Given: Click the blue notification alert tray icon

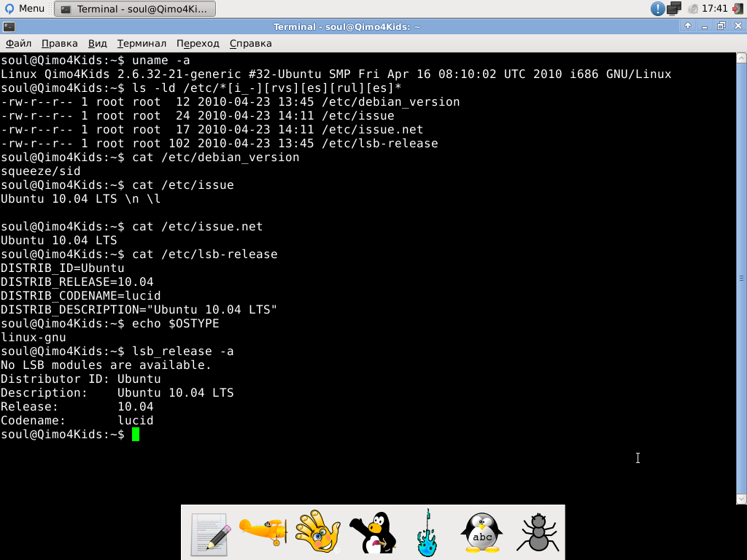Looking at the screenshot, I should (x=657, y=9).
